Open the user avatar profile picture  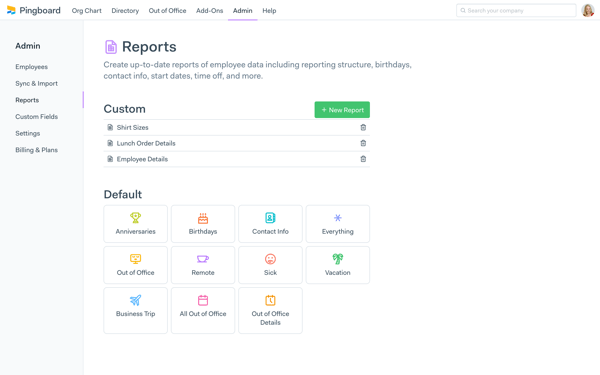(x=587, y=10)
